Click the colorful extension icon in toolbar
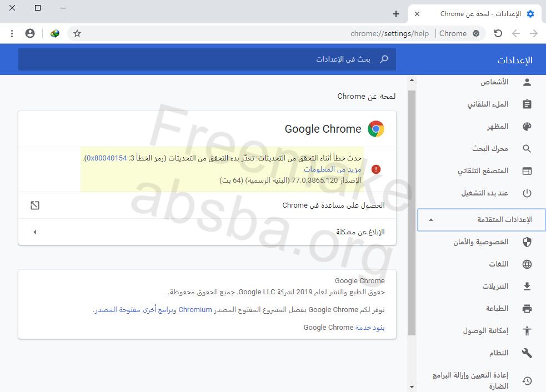The width and height of the screenshot is (546, 392). click(x=54, y=33)
